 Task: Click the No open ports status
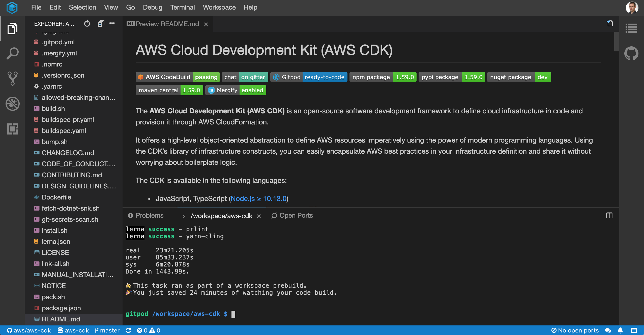coord(575,330)
